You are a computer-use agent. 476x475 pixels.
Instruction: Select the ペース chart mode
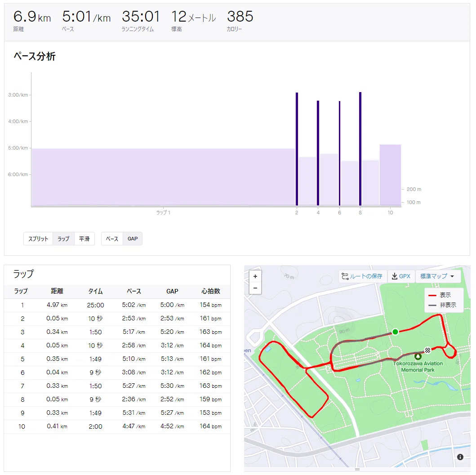(112, 239)
